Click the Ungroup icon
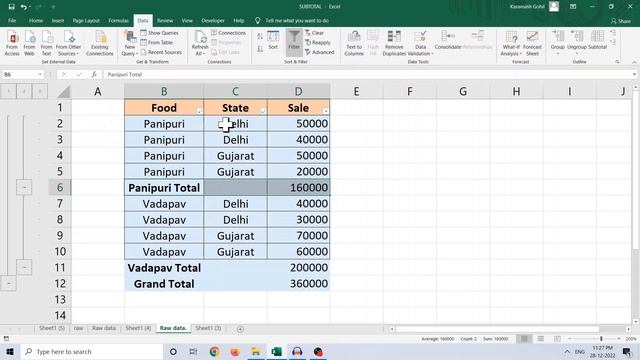This screenshot has height=360, width=640. (x=577, y=41)
